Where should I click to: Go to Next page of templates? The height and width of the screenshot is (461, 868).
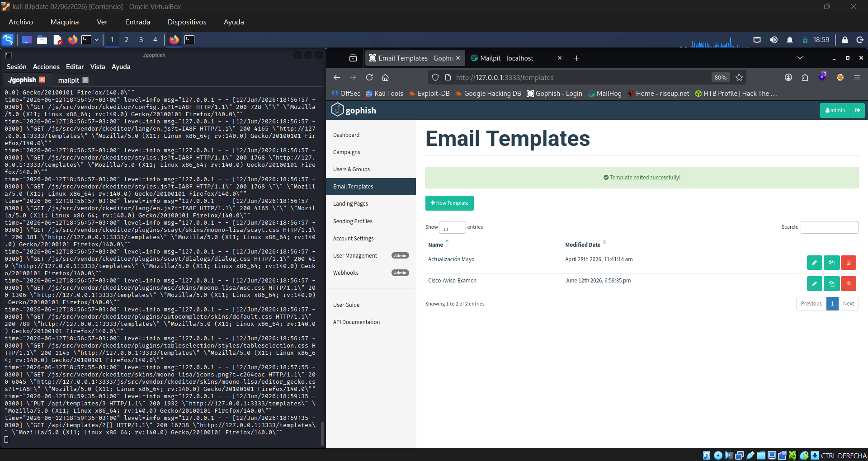(849, 304)
